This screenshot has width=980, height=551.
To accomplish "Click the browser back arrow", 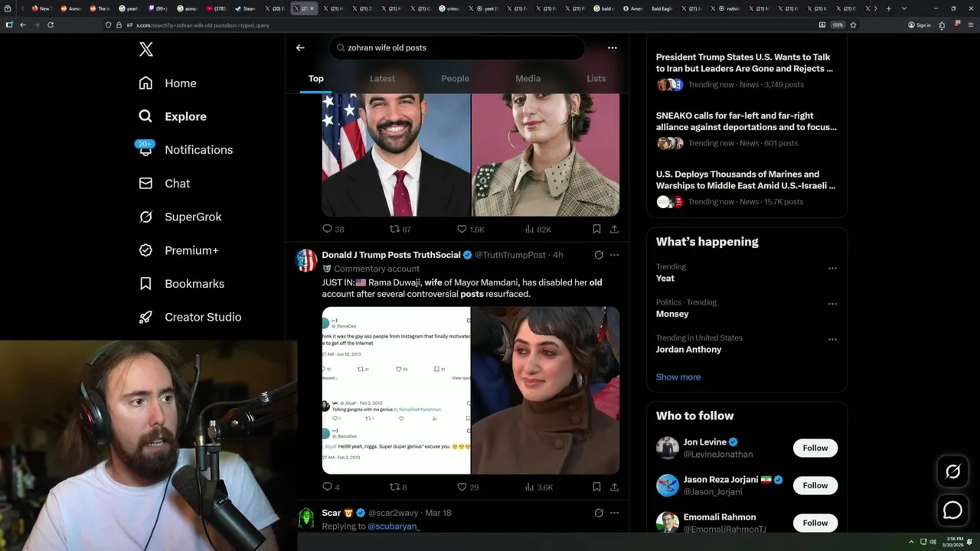I will (x=23, y=24).
